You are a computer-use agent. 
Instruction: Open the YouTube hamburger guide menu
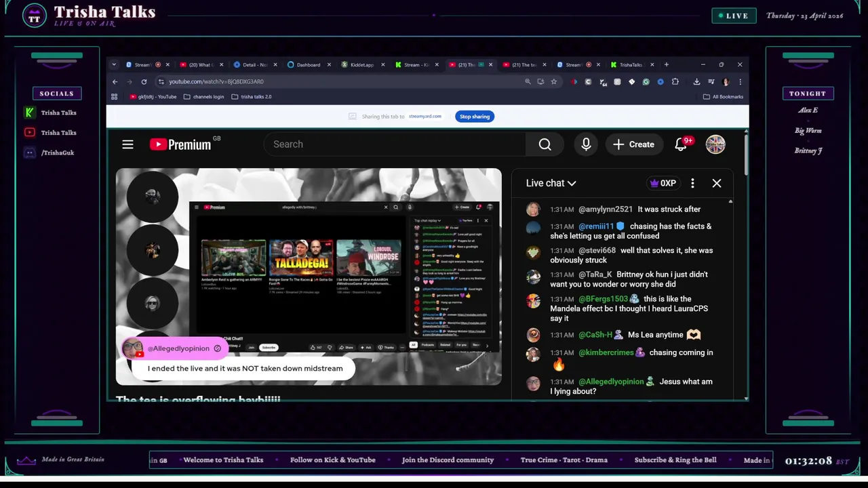127,144
